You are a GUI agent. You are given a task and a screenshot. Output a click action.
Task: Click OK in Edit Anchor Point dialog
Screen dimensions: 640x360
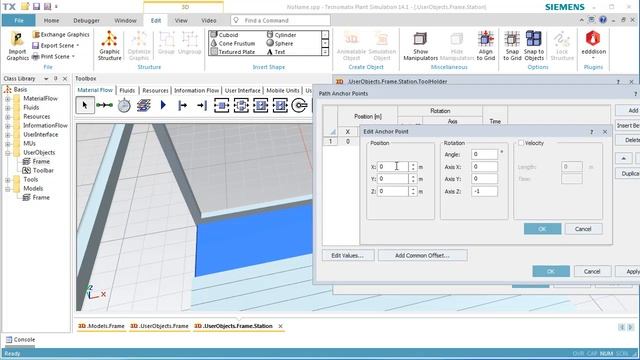tap(542, 229)
